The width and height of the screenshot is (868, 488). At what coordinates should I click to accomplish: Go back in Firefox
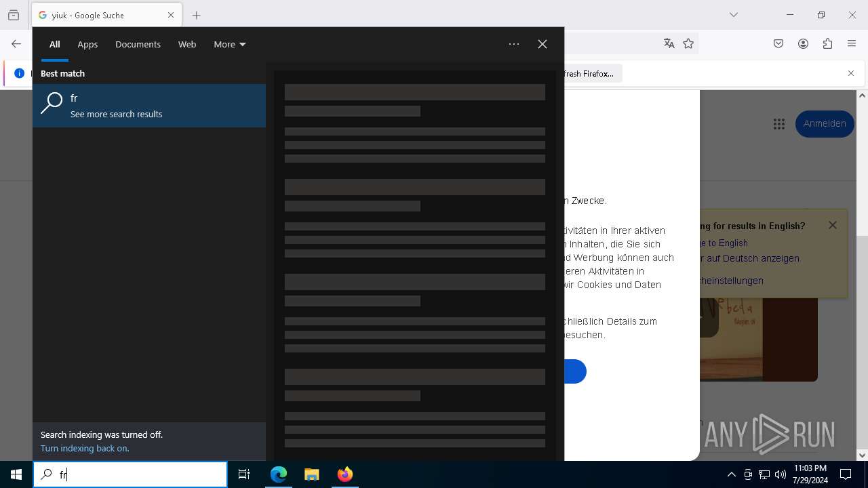pos(16,44)
